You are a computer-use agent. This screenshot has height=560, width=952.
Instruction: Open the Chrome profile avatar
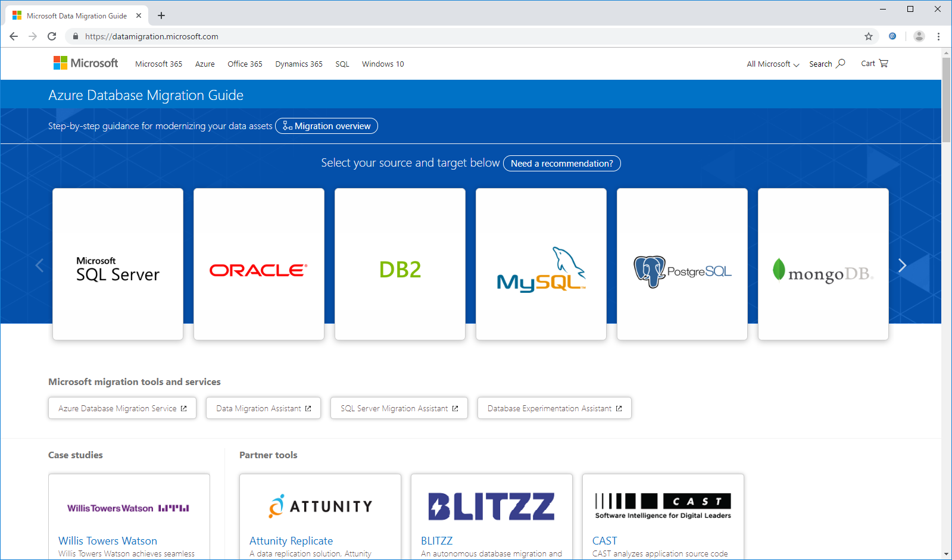(x=919, y=36)
